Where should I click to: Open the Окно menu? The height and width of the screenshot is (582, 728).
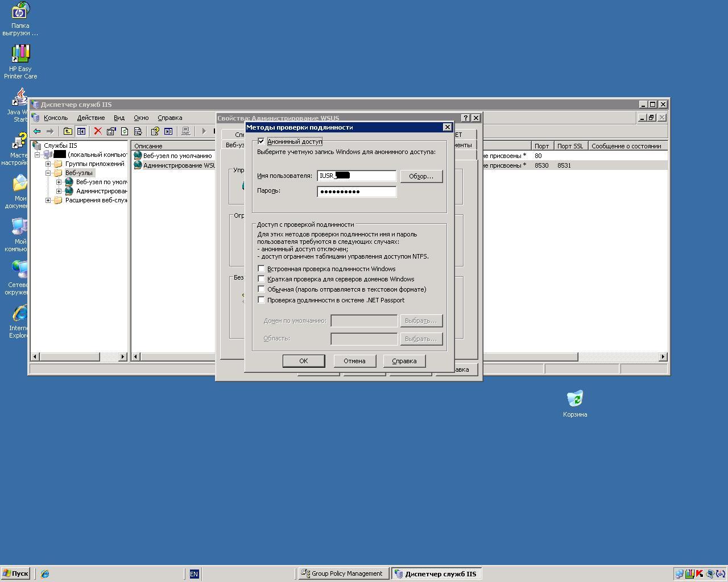141,118
